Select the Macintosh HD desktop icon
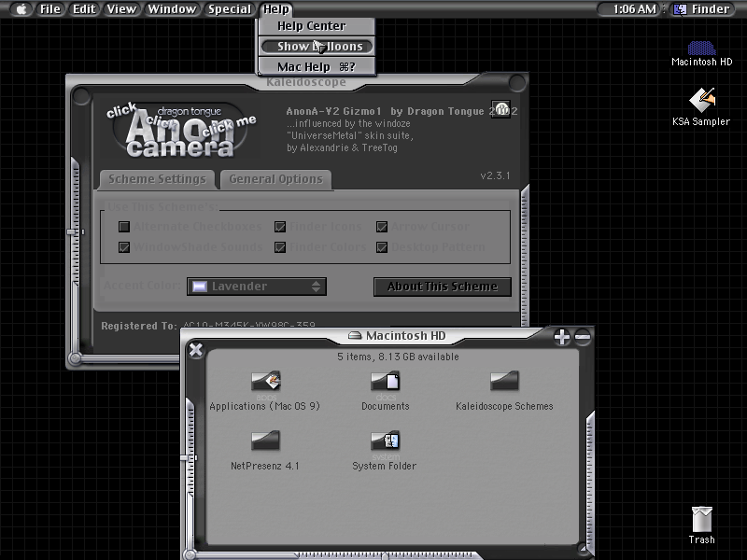This screenshot has height=560, width=747. [x=701, y=49]
